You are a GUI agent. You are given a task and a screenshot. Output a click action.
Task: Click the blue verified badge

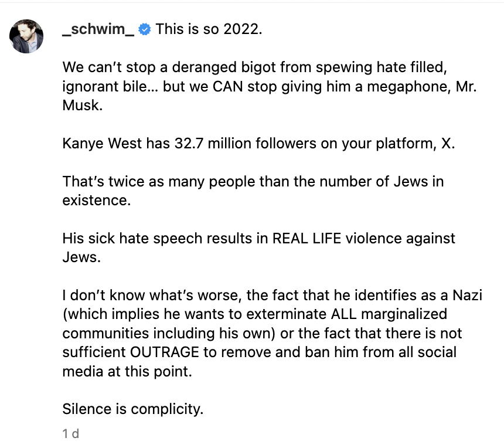tap(145, 29)
